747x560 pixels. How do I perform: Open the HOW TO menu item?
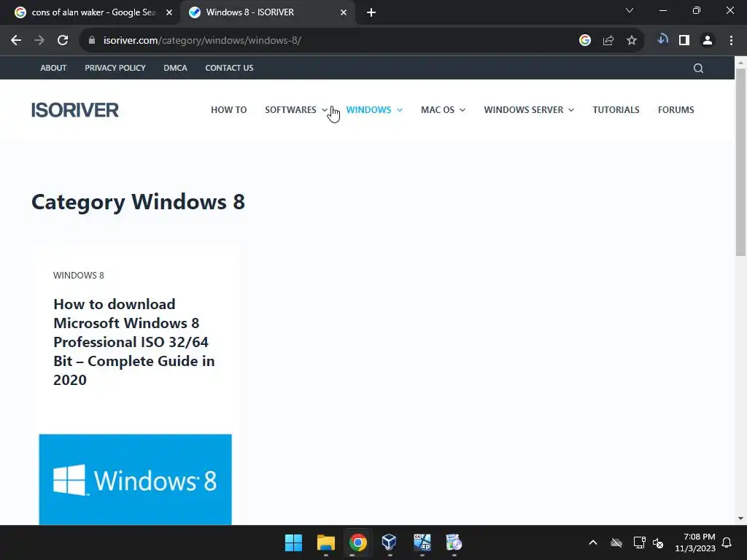tap(228, 109)
